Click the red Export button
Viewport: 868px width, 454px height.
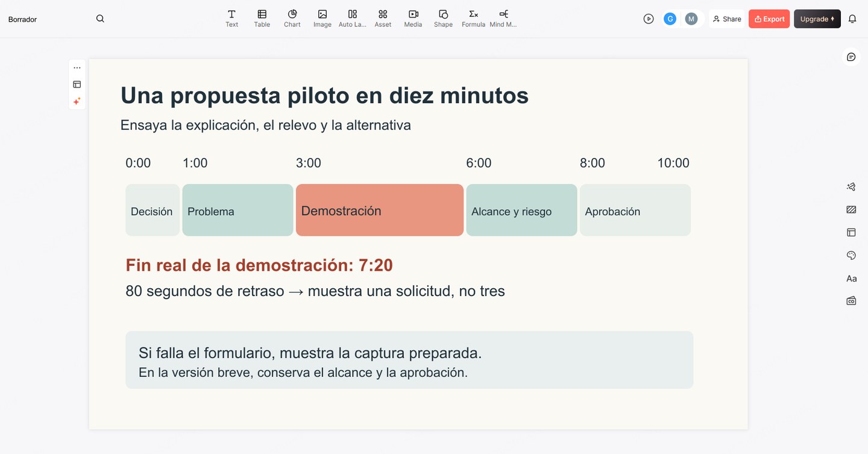769,19
